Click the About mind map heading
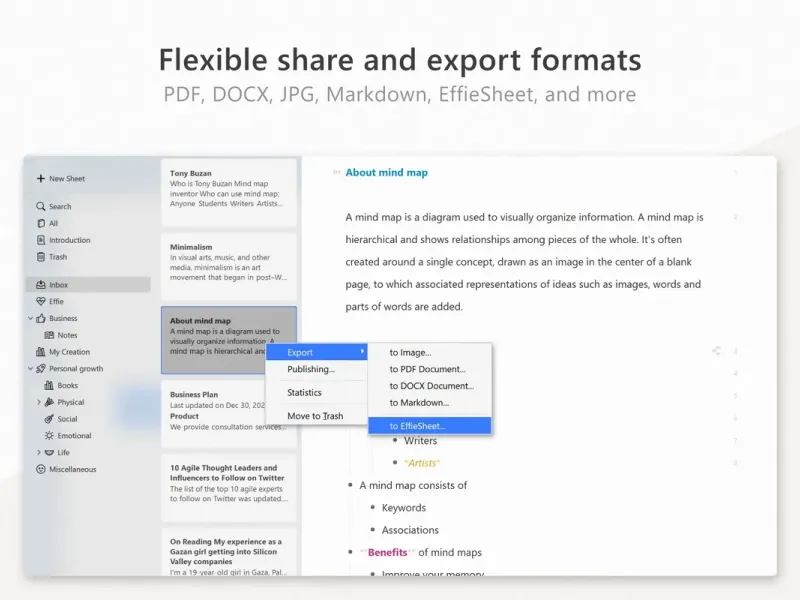Screen dimensions: 800x600 point(387,172)
